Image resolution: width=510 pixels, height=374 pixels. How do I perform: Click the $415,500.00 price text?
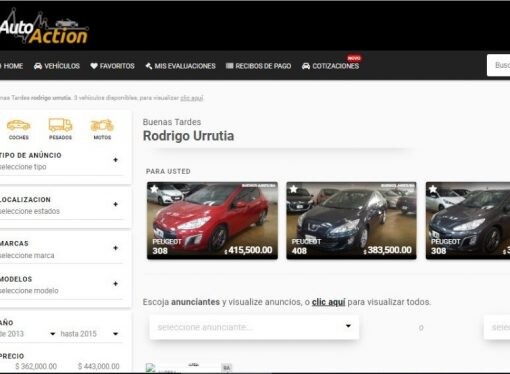[249, 250]
